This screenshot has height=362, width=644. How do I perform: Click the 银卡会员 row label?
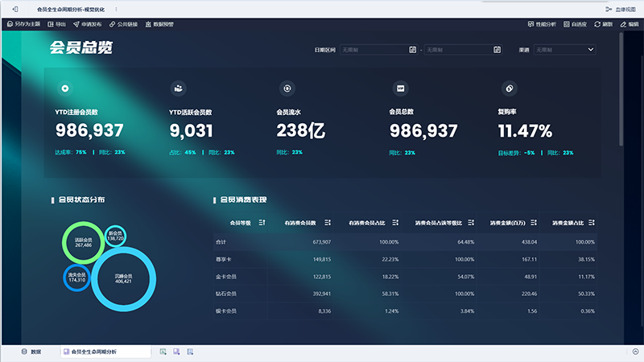pyautogui.click(x=226, y=311)
